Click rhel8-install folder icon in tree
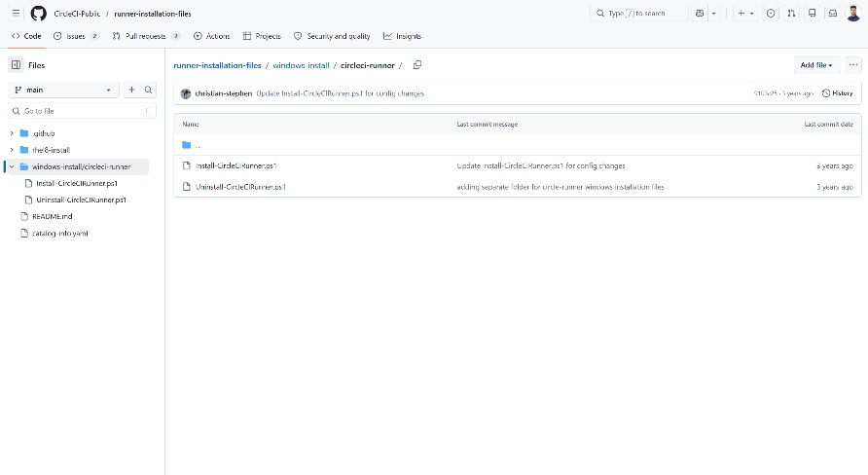 click(23, 150)
